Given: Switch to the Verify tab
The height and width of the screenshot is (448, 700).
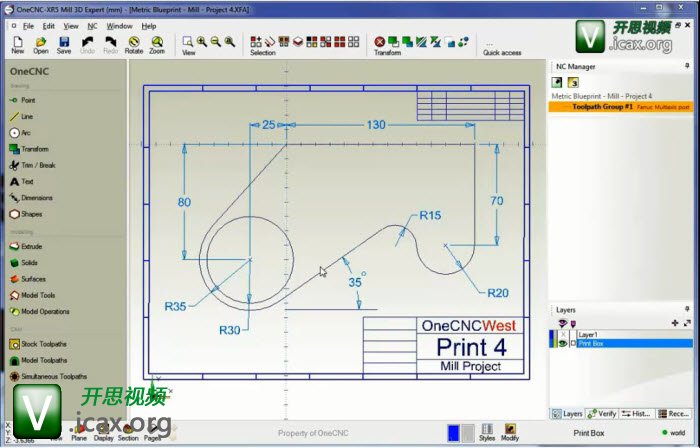Looking at the screenshot, I should [602, 414].
